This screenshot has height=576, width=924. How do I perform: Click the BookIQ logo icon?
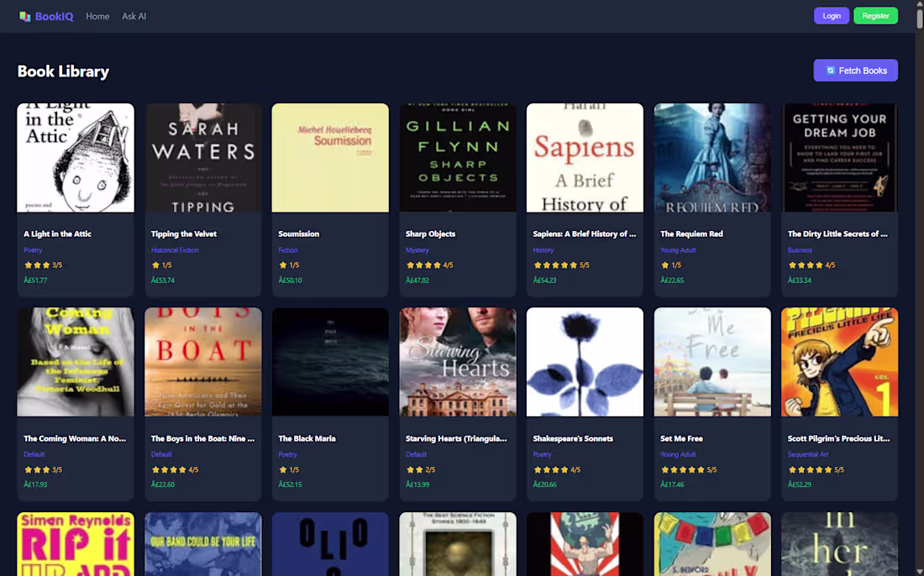pyautogui.click(x=24, y=17)
